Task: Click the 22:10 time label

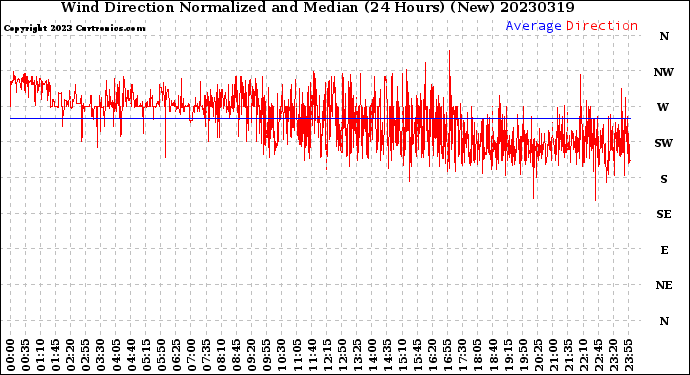Action: point(583,355)
